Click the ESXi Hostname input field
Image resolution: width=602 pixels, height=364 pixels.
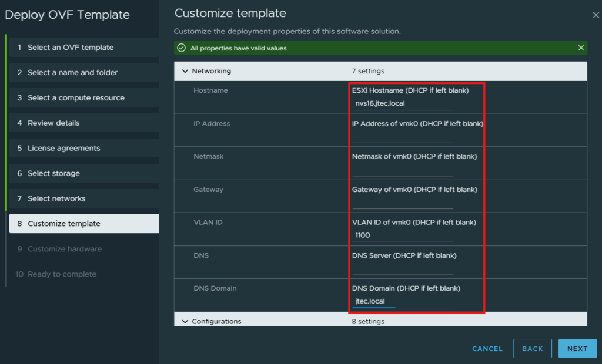tap(403, 103)
